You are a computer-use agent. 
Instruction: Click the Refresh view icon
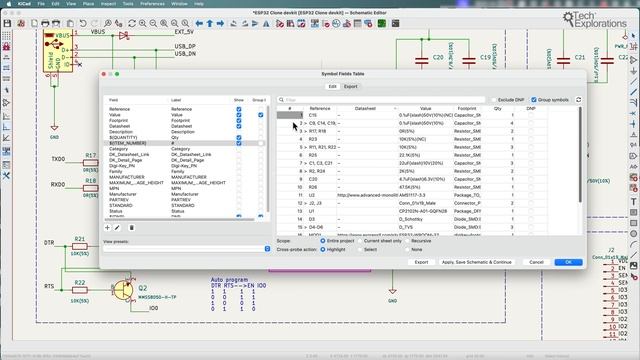131,24
